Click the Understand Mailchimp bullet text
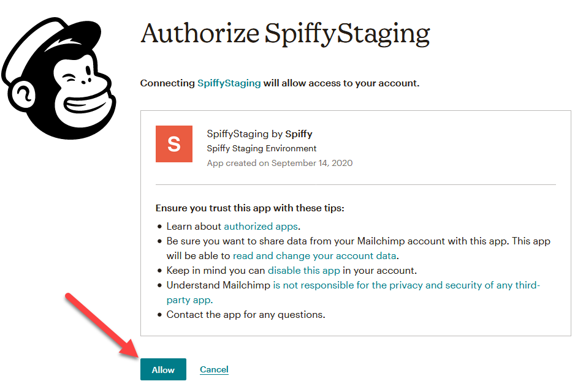 [218, 285]
